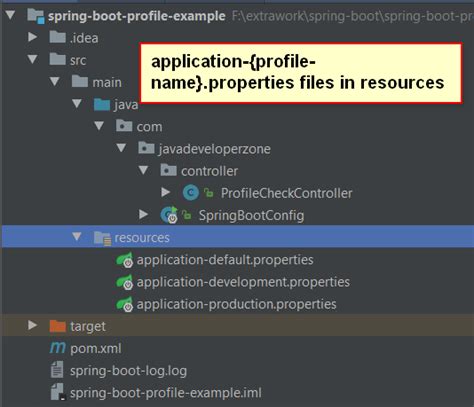Screen dimensions: 474x407
Task: Click the com package icon
Action: pos(124,126)
